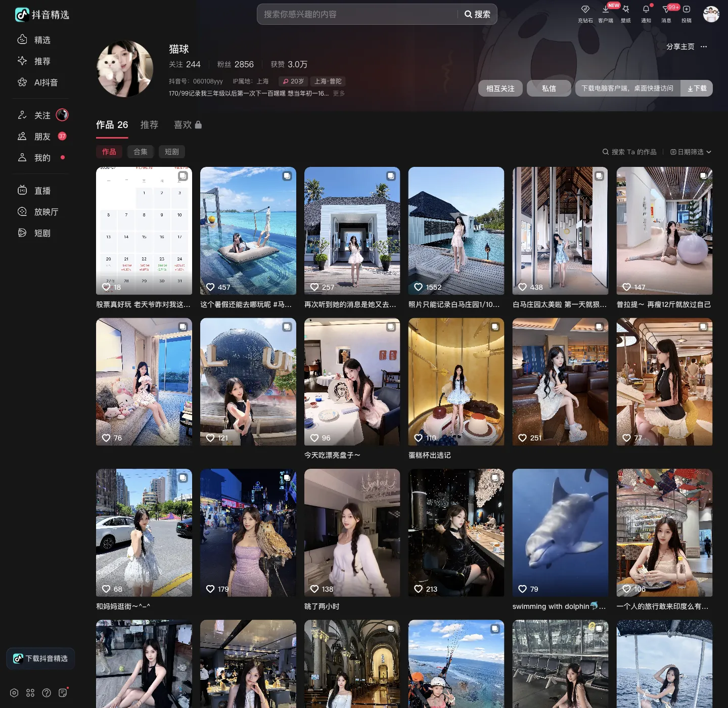Click the 充钻石 diamond icon
The width and height of the screenshot is (728, 708).
(x=585, y=9)
